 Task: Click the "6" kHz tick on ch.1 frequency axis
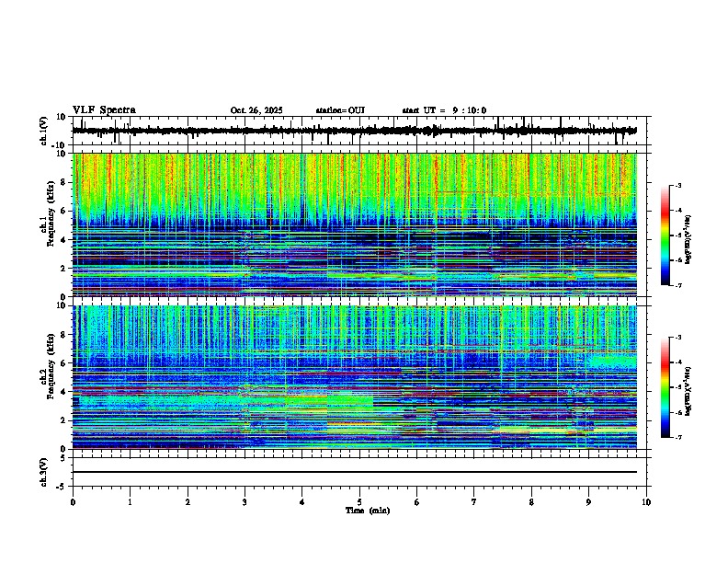64,211
